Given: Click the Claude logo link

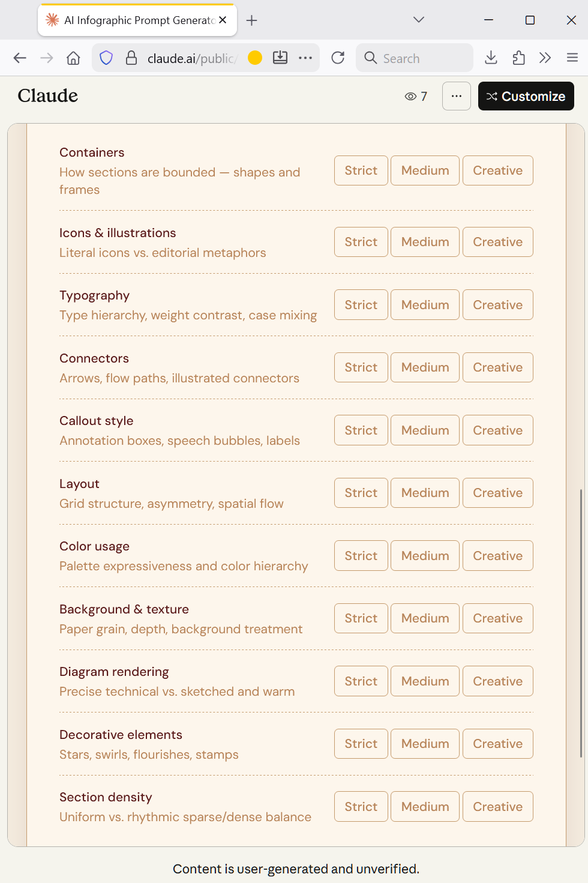Looking at the screenshot, I should 48,96.
